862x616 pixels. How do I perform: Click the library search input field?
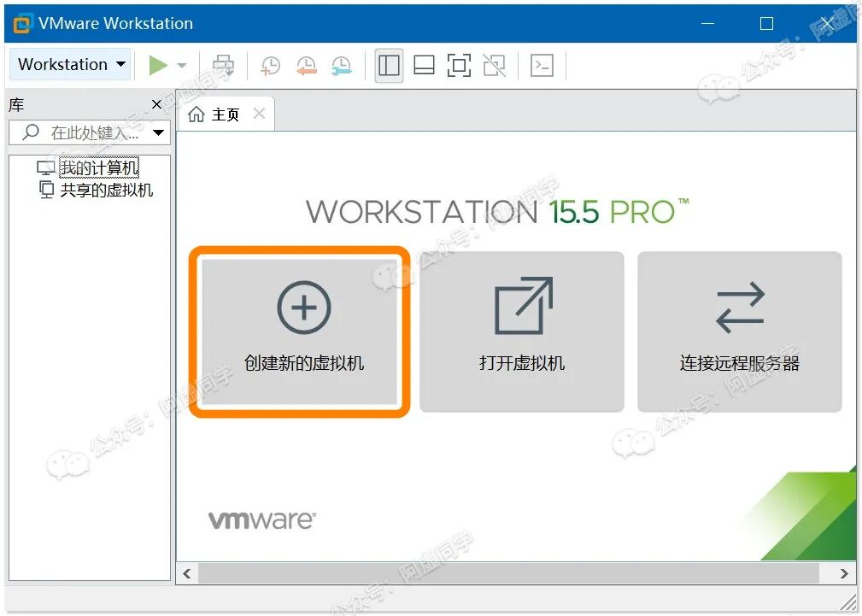tap(90, 132)
